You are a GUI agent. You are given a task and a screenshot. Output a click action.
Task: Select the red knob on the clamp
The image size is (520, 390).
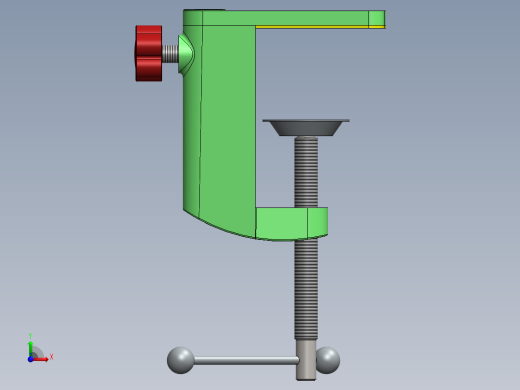[x=149, y=53]
